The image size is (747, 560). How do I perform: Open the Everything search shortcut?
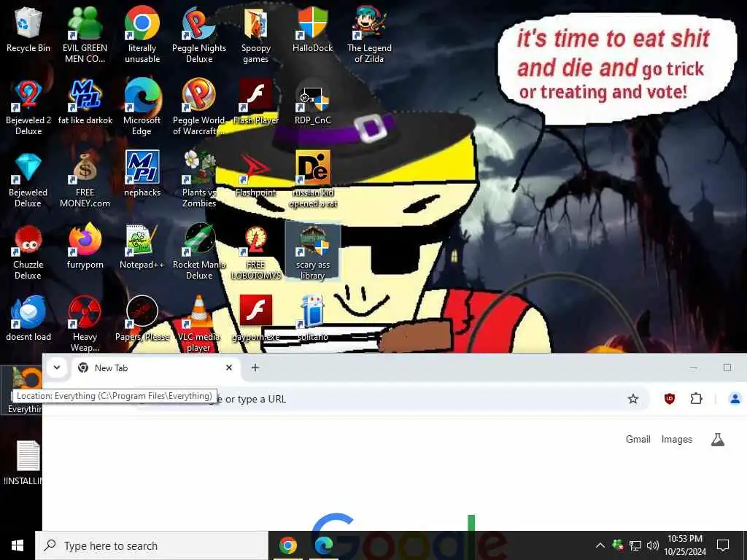(x=22, y=389)
